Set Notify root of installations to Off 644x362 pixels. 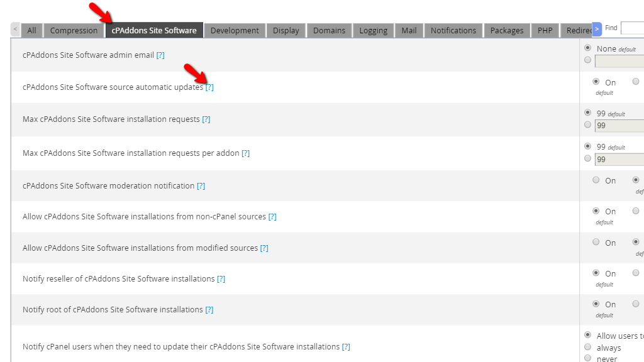pos(636,304)
